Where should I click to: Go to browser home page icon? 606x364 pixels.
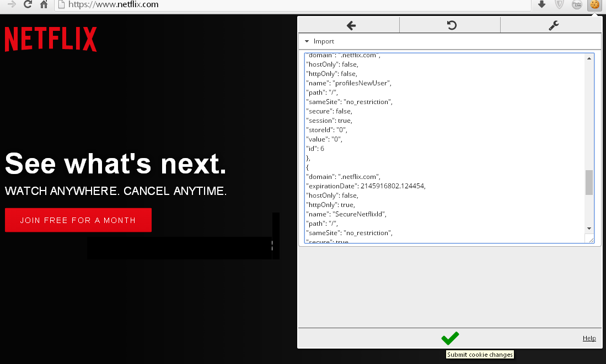pyautogui.click(x=44, y=4)
